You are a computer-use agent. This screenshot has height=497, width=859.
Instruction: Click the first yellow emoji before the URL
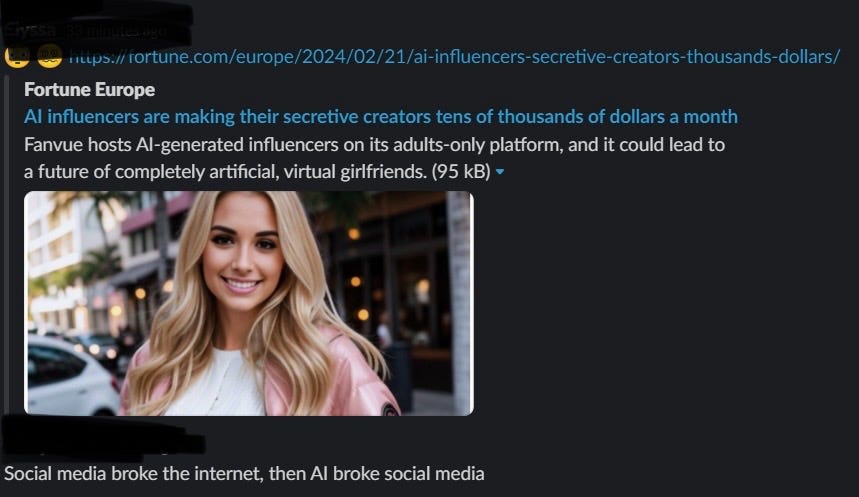coord(17,56)
